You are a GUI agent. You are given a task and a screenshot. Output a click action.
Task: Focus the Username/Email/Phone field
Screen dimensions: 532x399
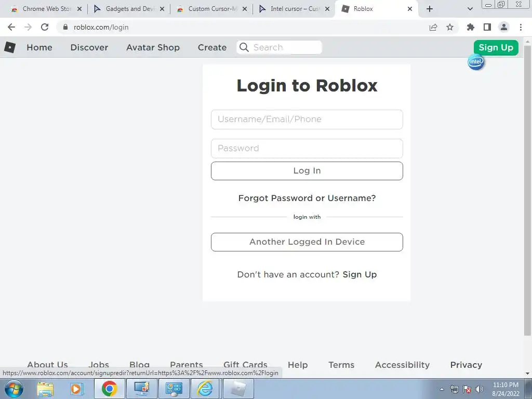point(307,119)
